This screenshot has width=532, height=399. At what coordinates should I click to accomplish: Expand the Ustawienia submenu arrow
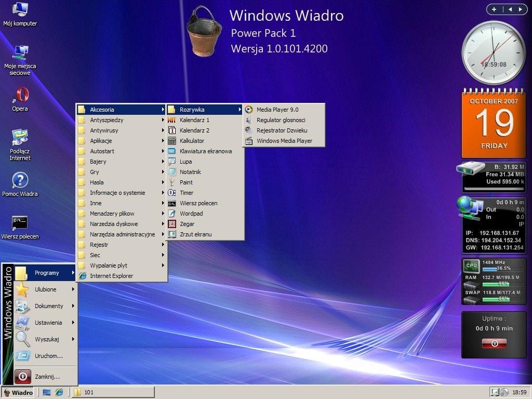pyautogui.click(x=73, y=323)
